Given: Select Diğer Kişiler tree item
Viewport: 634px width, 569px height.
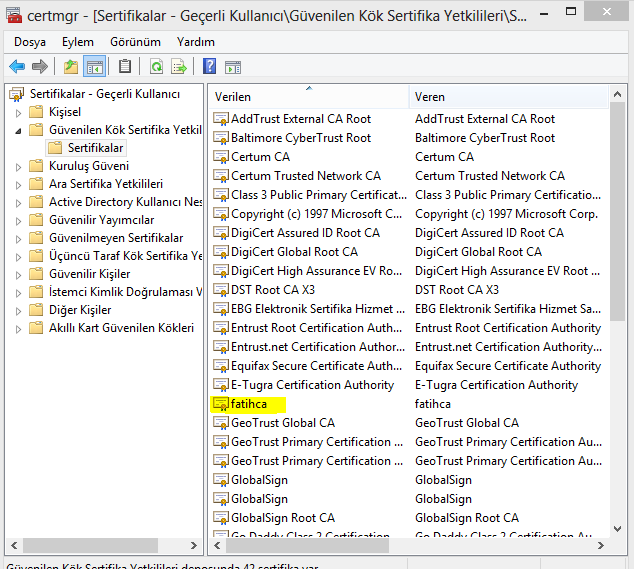Looking at the screenshot, I should point(80,310).
